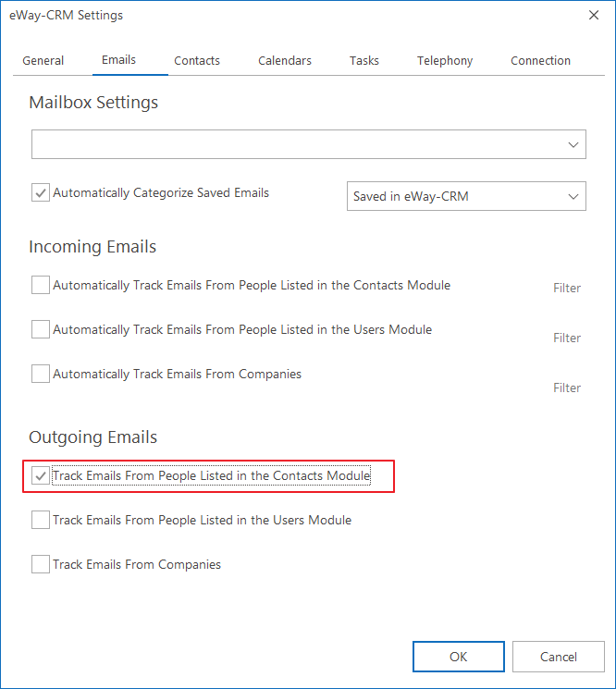
Task: Open the General tab
Action: pyautogui.click(x=43, y=60)
